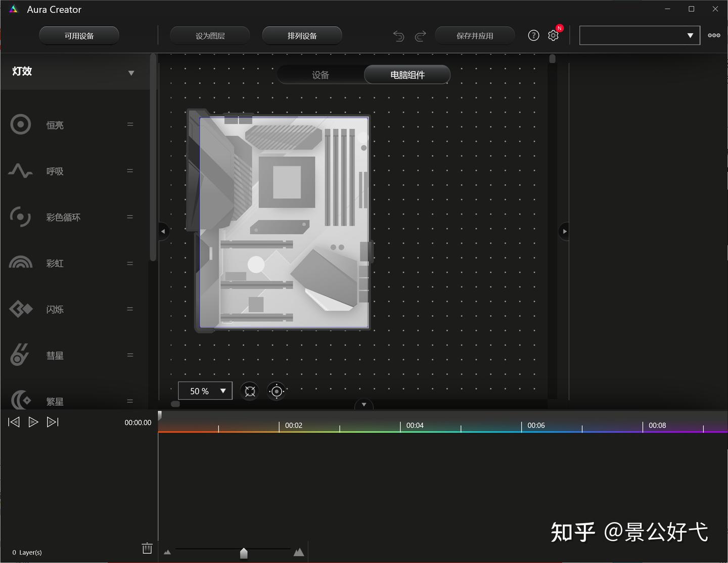
Task: Switch to the 电脑组件 tab
Action: [407, 74]
